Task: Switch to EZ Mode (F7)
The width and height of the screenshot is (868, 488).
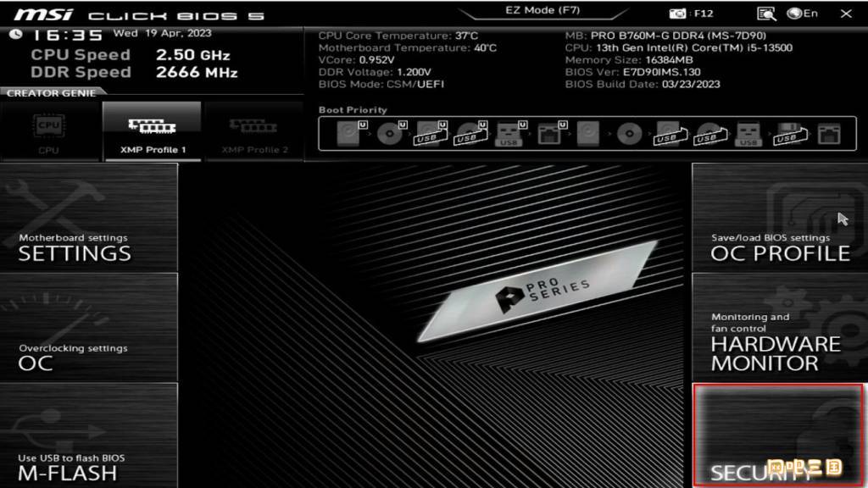Action: [542, 10]
